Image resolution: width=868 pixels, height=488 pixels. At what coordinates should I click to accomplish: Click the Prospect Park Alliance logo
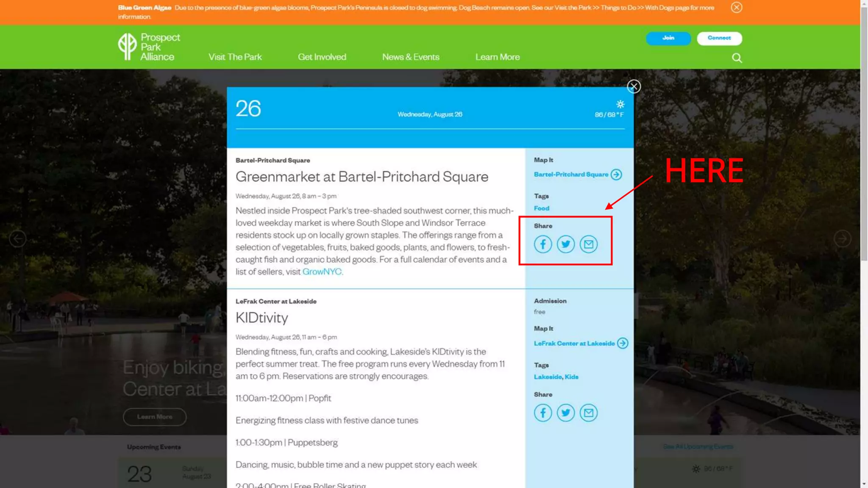point(149,47)
